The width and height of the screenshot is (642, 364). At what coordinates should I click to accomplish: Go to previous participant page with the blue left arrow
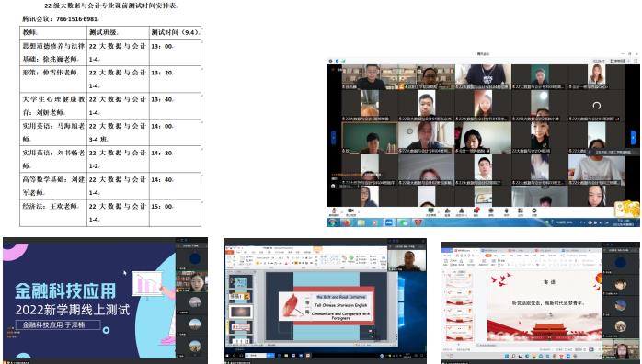click(333, 137)
